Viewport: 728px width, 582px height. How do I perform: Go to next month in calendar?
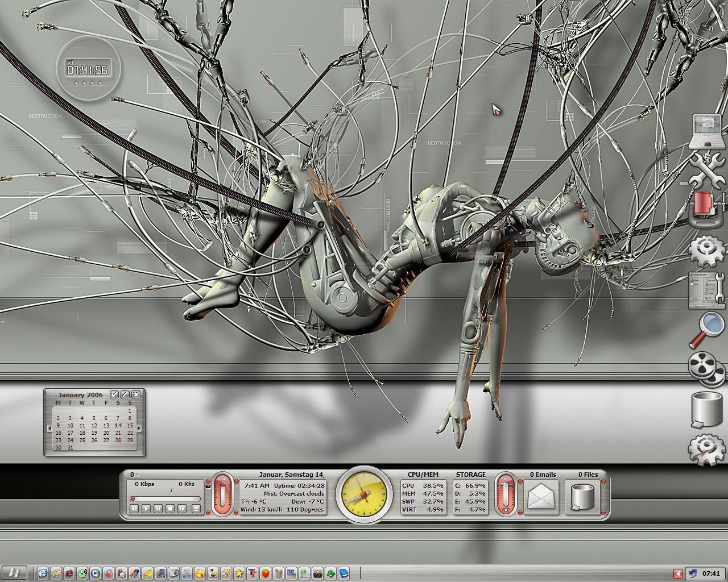pyautogui.click(x=139, y=427)
